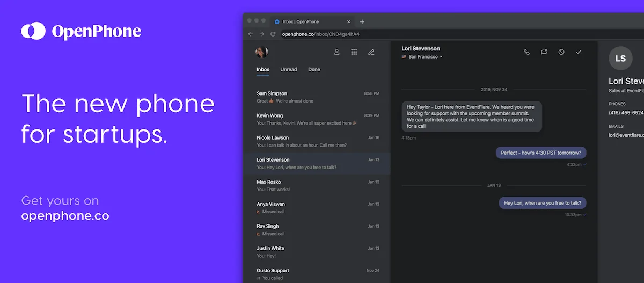The height and width of the screenshot is (283, 644).
Task: Click the block conversation icon
Action: pos(561,52)
